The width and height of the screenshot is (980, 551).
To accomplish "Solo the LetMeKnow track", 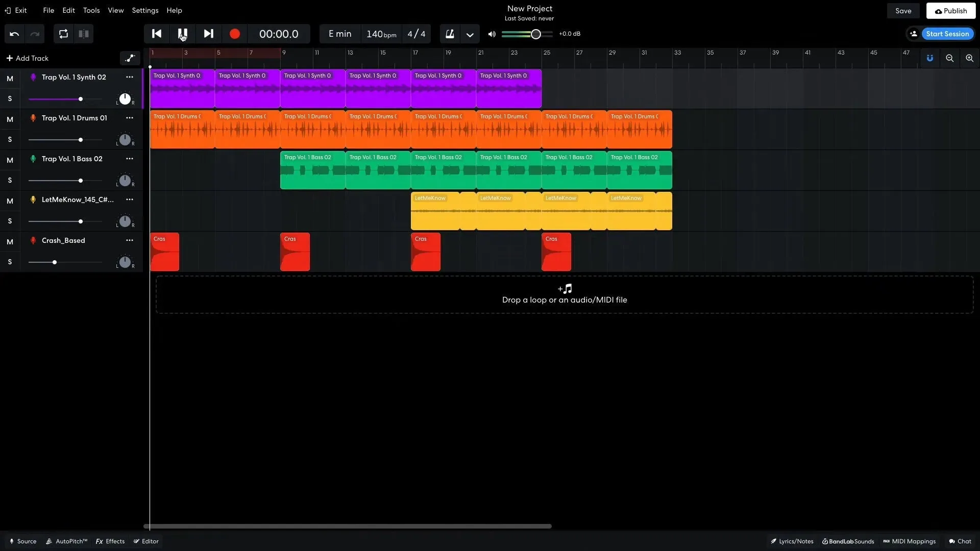I will pos(10,221).
